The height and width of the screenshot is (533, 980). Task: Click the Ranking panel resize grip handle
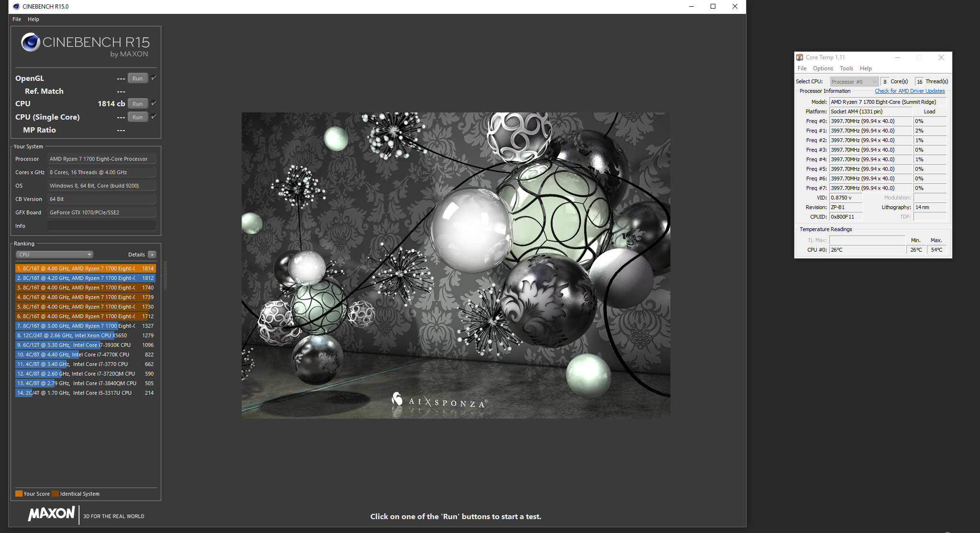coord(165,276)
